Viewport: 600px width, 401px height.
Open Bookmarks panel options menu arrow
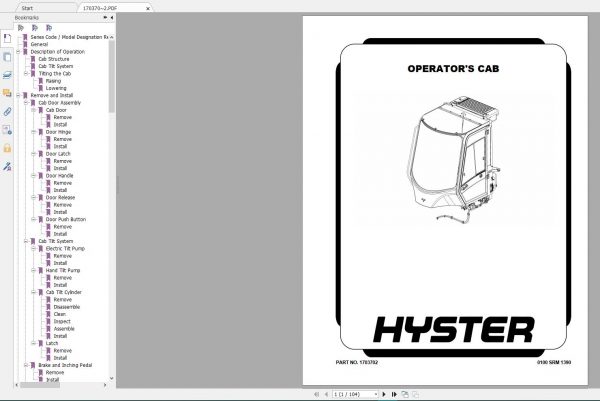105,18
